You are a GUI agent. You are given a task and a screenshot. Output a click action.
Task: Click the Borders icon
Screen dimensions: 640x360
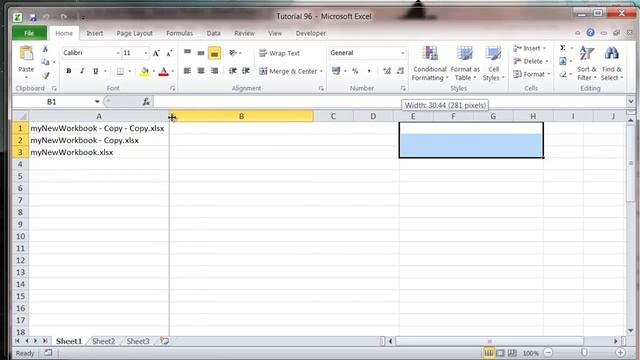point(120,71)
